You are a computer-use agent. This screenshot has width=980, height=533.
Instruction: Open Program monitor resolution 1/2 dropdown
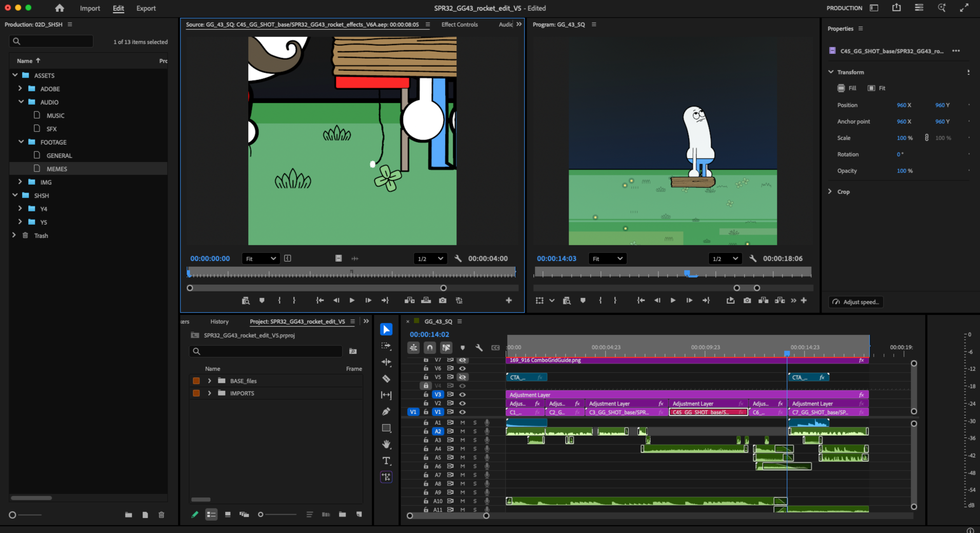pos(725,259)
